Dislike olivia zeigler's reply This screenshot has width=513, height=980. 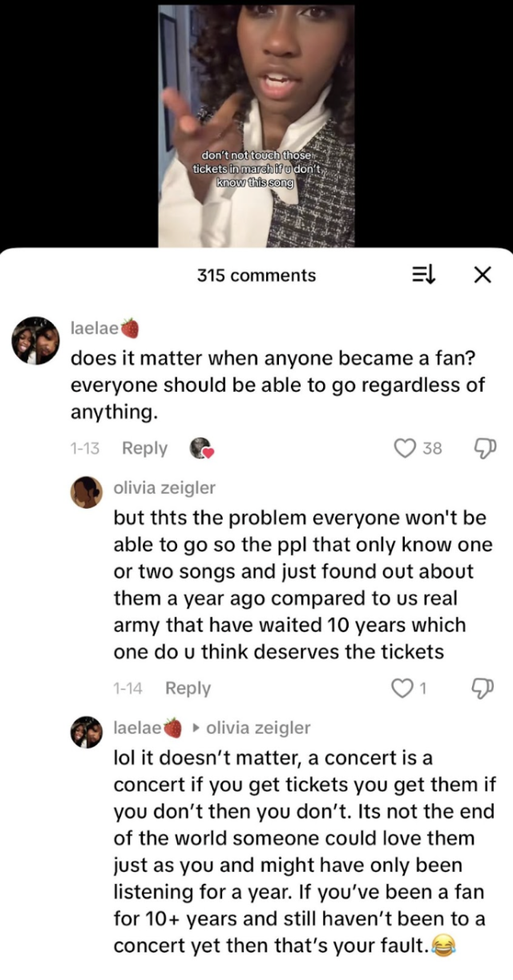(x=485, y=688)
